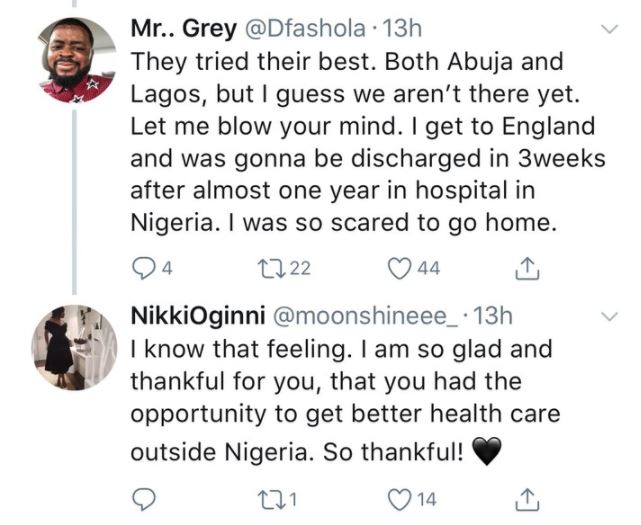
Task: Like Mr.. Grey's tweet with 44 likes
Action: (403, 266)
